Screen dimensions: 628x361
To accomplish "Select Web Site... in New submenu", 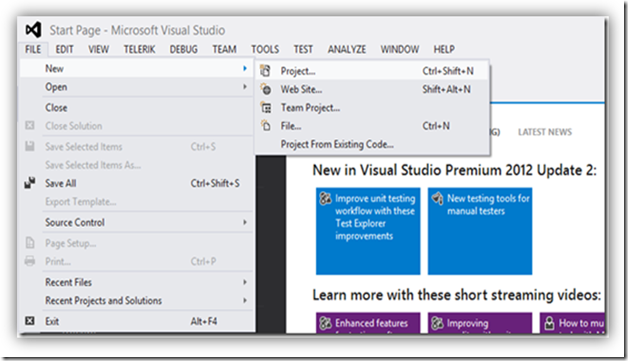I will (x=372, y=89).
